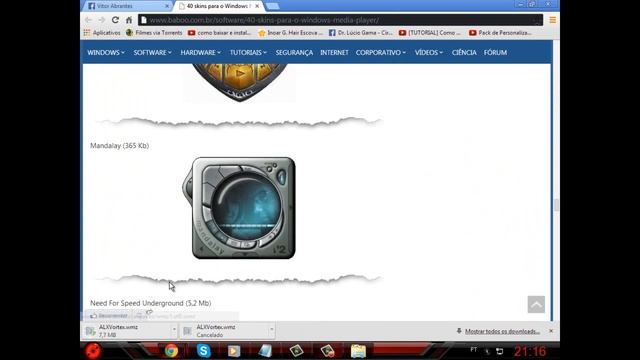
Task: Open Aplicativos apps bookmark
Action: coord(102,33)
